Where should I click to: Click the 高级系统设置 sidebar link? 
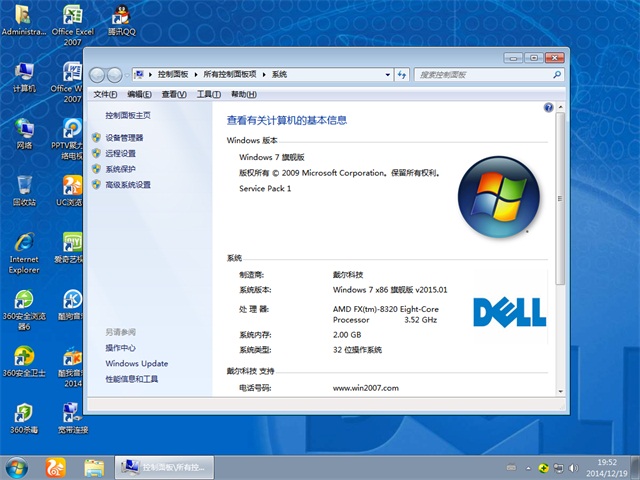128,185
